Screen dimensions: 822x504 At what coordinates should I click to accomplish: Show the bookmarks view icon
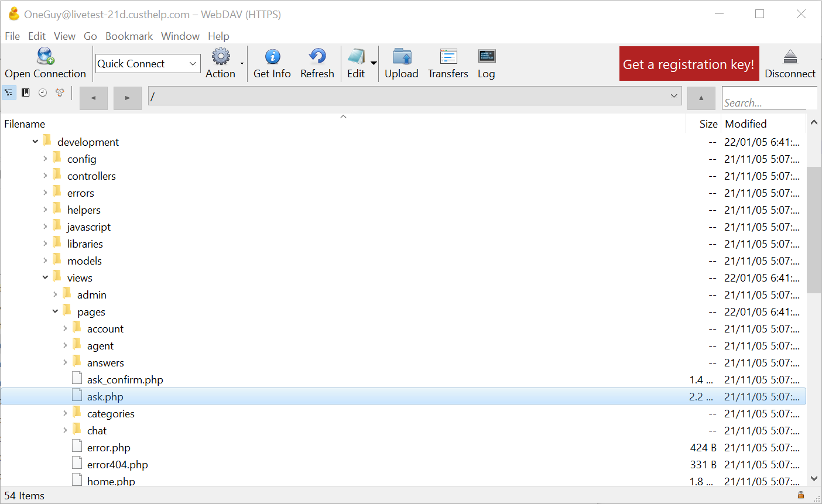pos(26,92)
